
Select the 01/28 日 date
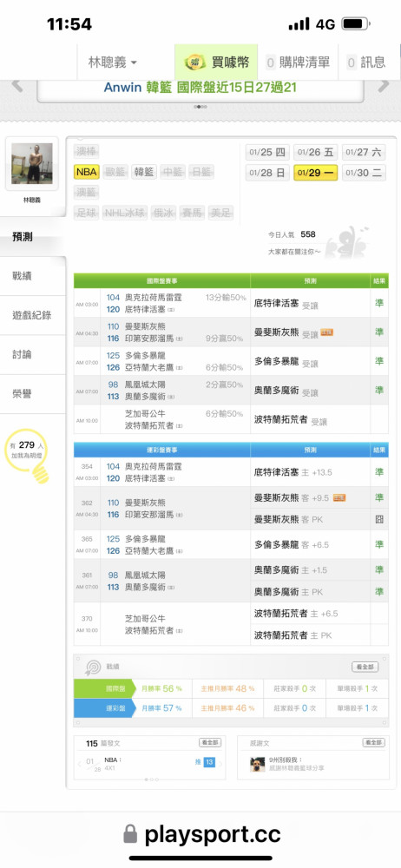tap(267, 173)
